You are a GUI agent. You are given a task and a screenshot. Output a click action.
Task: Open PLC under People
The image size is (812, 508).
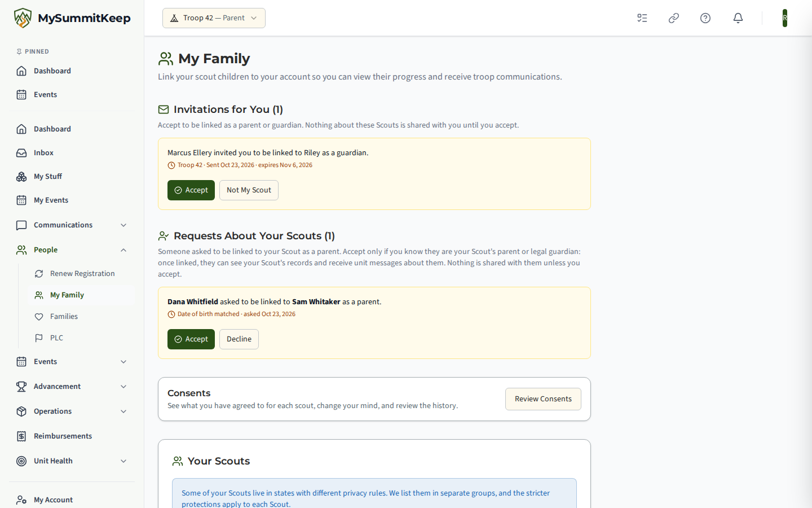point(81,338)
